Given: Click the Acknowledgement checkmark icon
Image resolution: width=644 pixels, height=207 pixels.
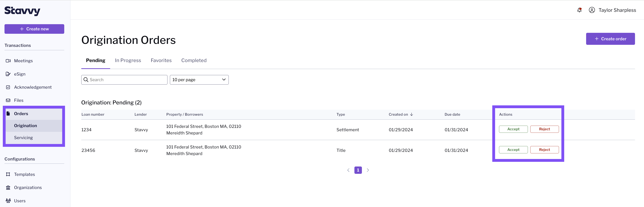Looking at the screenshot, I should tap(8, 87).
